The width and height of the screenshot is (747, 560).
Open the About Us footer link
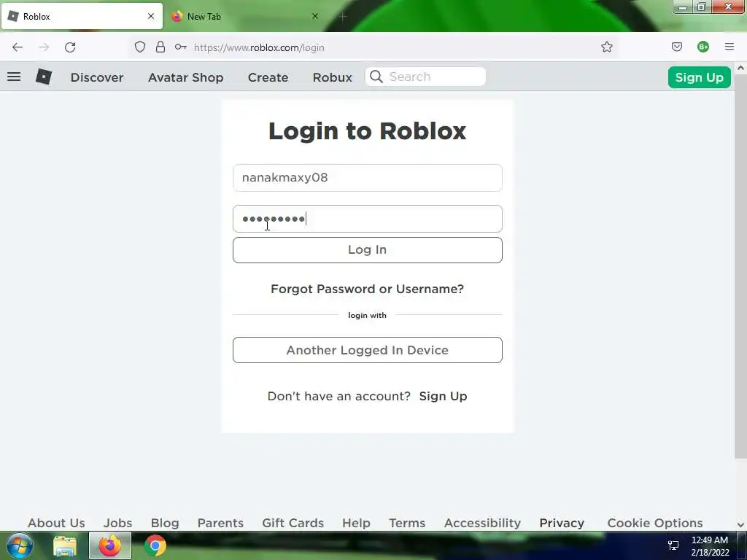(56, 523)
